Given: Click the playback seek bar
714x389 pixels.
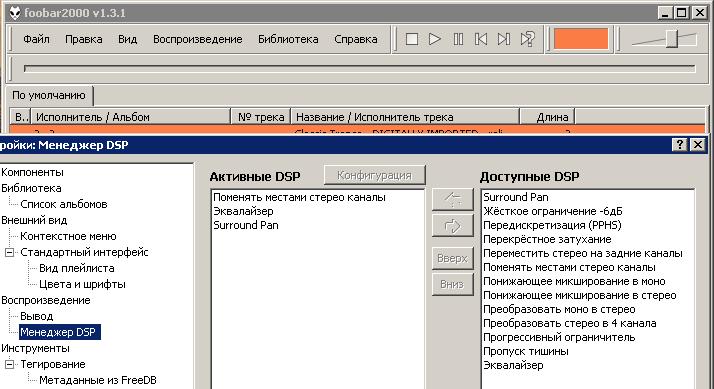Looking at the screenshot, I should pyautogui.click(x=360, y=68).
